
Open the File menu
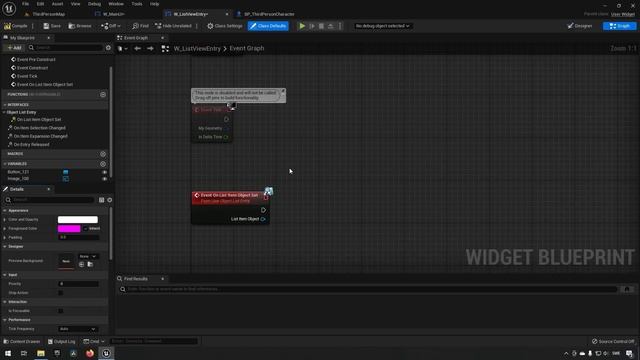(25, 4)
